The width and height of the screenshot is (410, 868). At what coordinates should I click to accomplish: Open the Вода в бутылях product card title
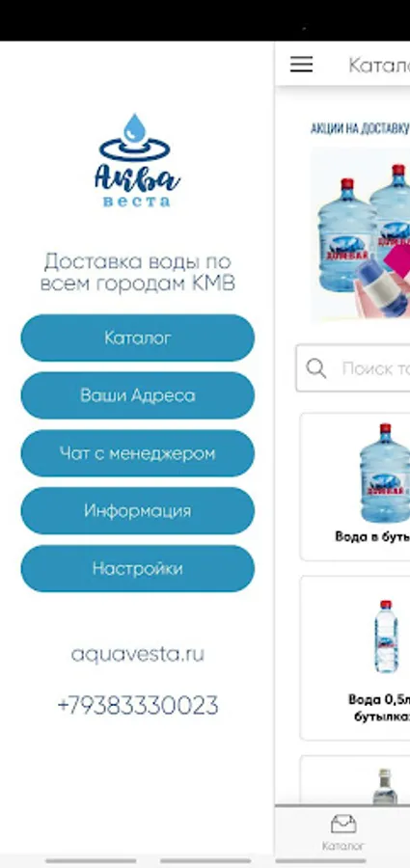click(x=372, y=536)
